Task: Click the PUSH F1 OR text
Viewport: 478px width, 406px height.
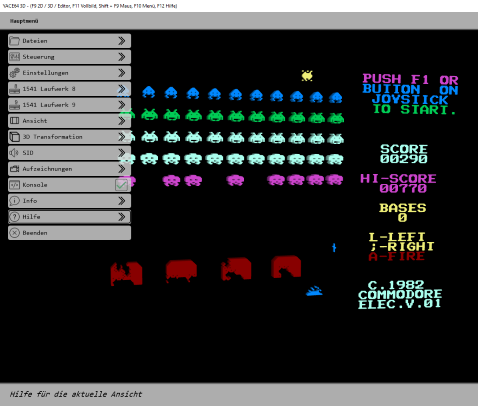Action: [x=410, y=79]
